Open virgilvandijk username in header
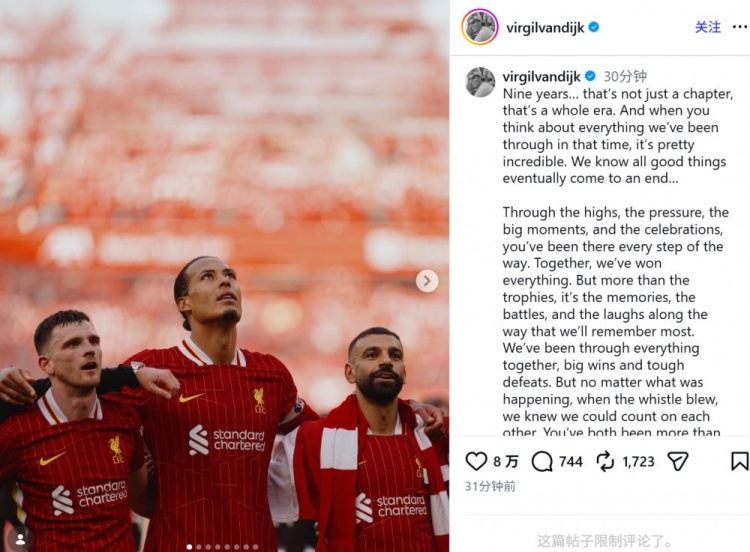750x552 pixels. tap(545, 28)
